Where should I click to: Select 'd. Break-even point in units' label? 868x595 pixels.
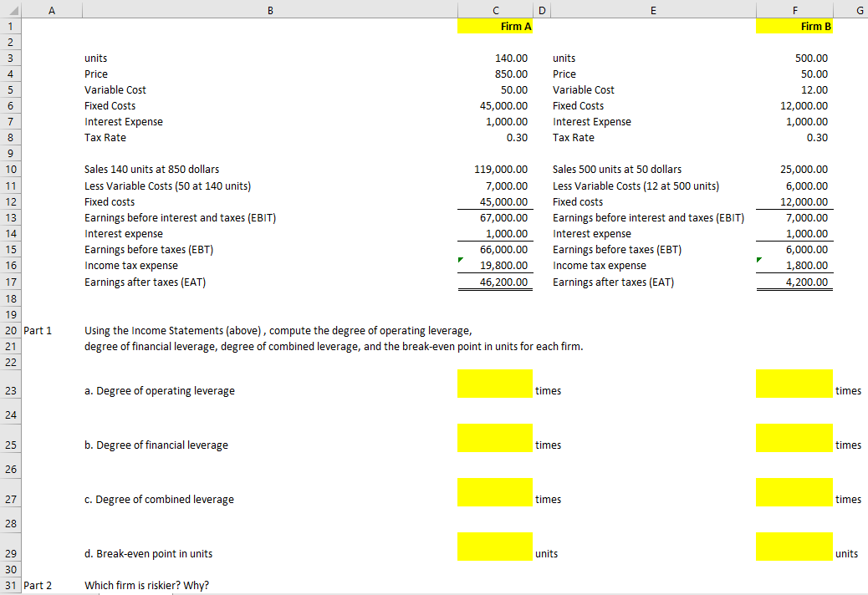click(148, 553)
